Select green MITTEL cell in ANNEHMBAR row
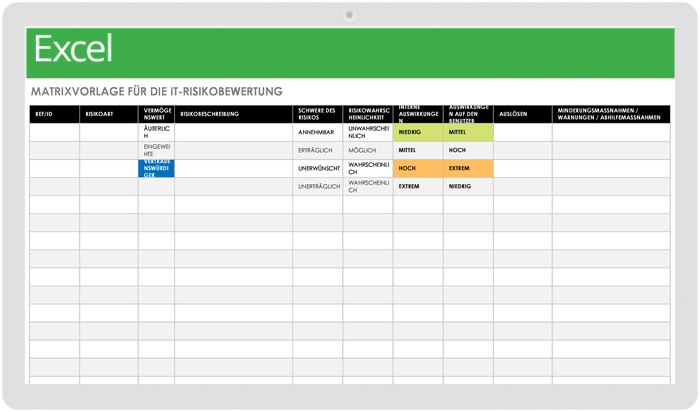The width and height of the screenshot is (700, 412). coord(468,133)
